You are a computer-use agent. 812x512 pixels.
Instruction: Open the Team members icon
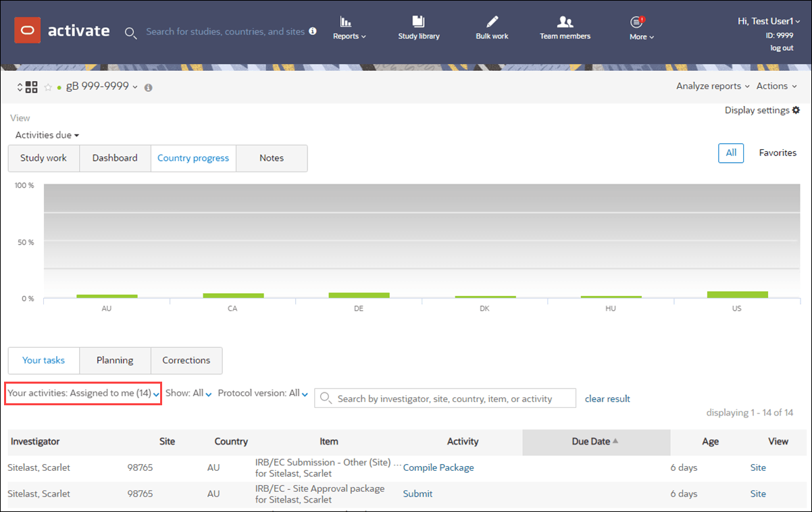tap(565, 21)
